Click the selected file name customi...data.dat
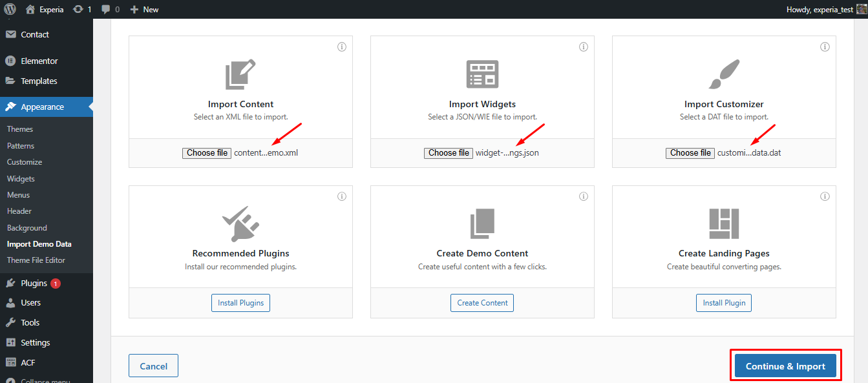 tap(750, 153)
